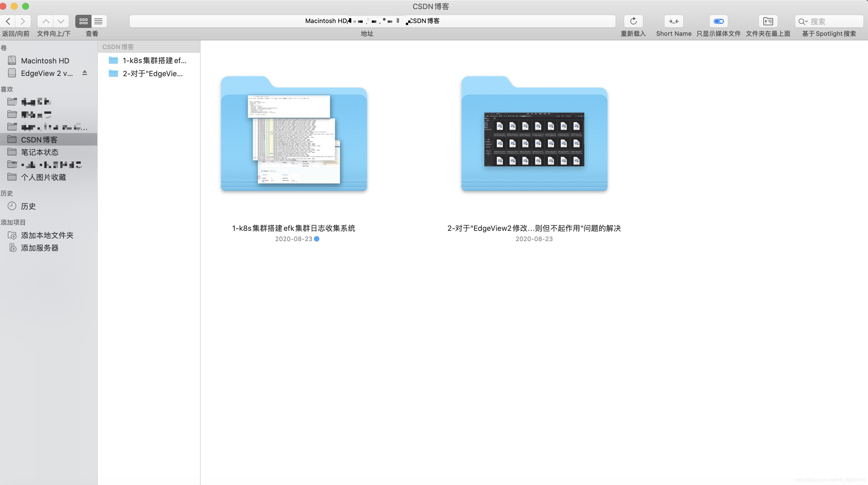The image size is (868, 485).
Task: Switch to list view mode
Action: [98, 21]
